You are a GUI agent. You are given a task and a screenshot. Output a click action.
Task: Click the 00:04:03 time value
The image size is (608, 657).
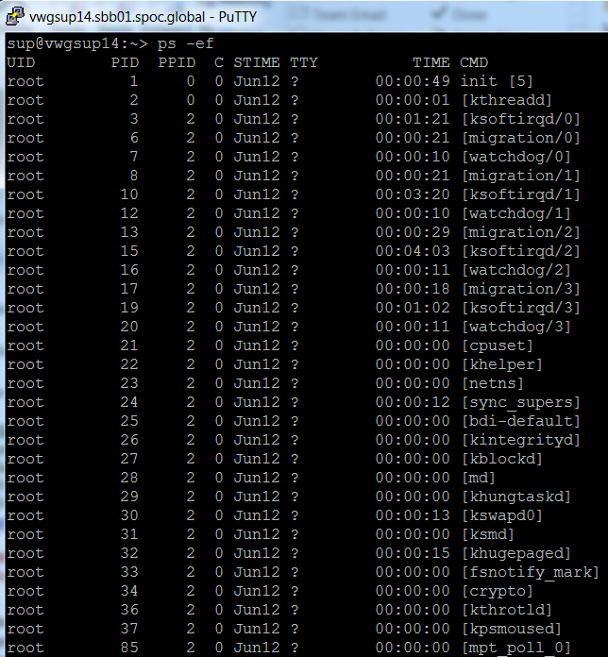coord(412,251)
